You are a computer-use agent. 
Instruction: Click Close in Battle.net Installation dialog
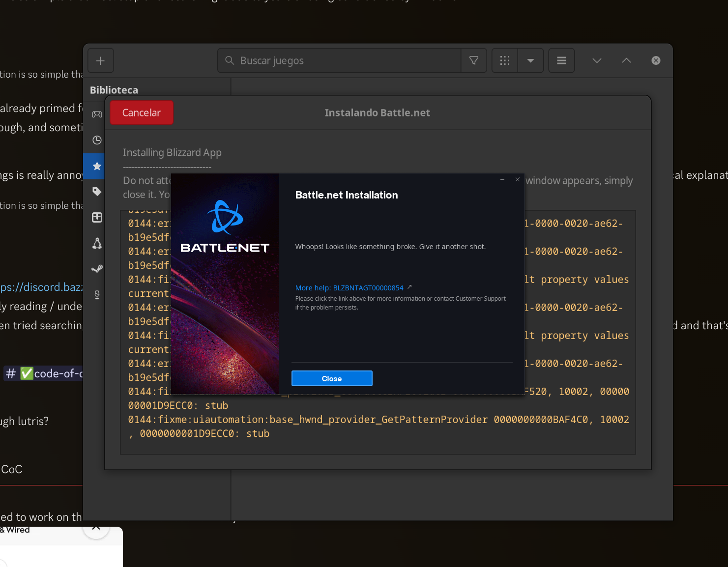332,378
